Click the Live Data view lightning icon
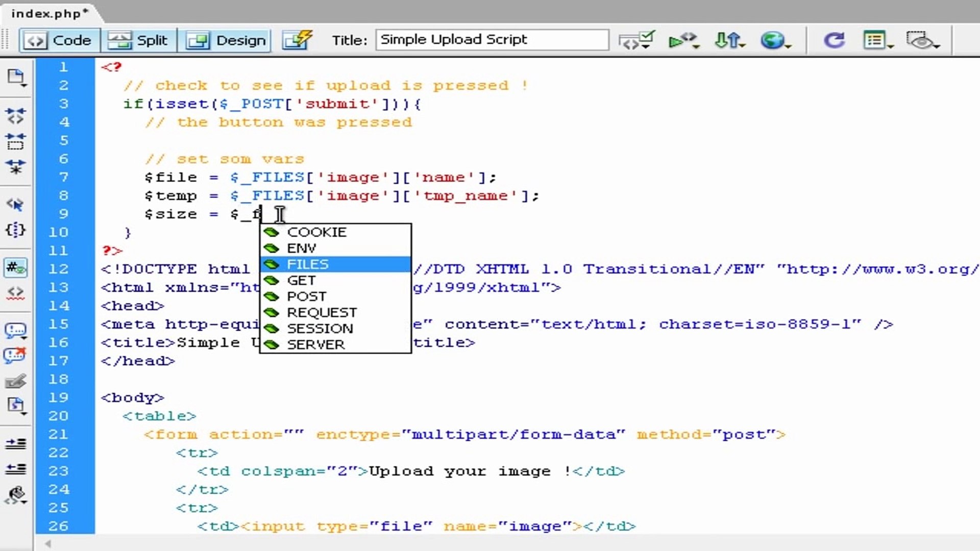The height and width of the screenshot is (551, 980). coord(297,40)
